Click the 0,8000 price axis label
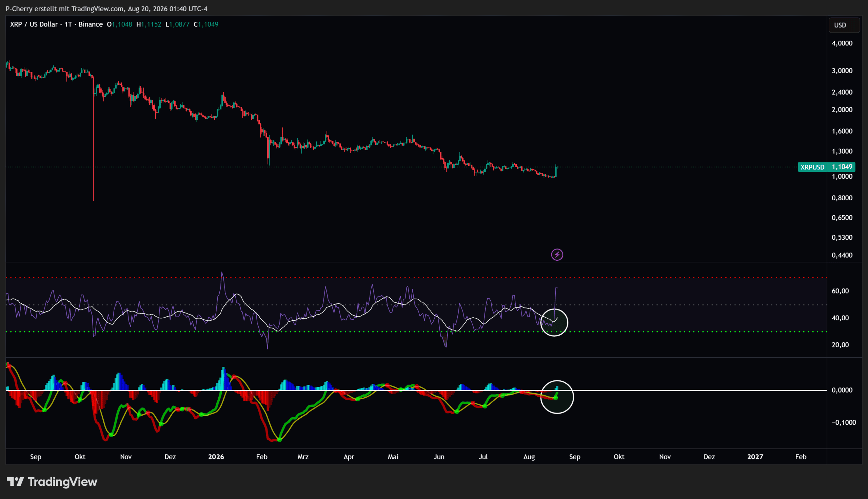The image size is (868, 499). (842, 198)
